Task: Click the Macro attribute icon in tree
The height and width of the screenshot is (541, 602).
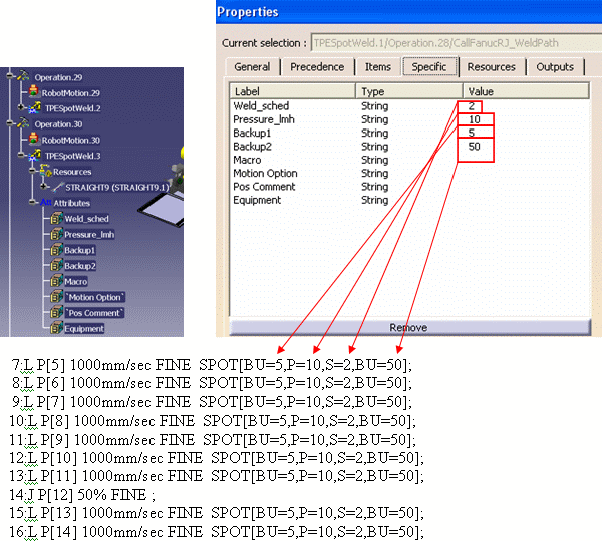Action: pyautogui.click(x=56, y=282)
